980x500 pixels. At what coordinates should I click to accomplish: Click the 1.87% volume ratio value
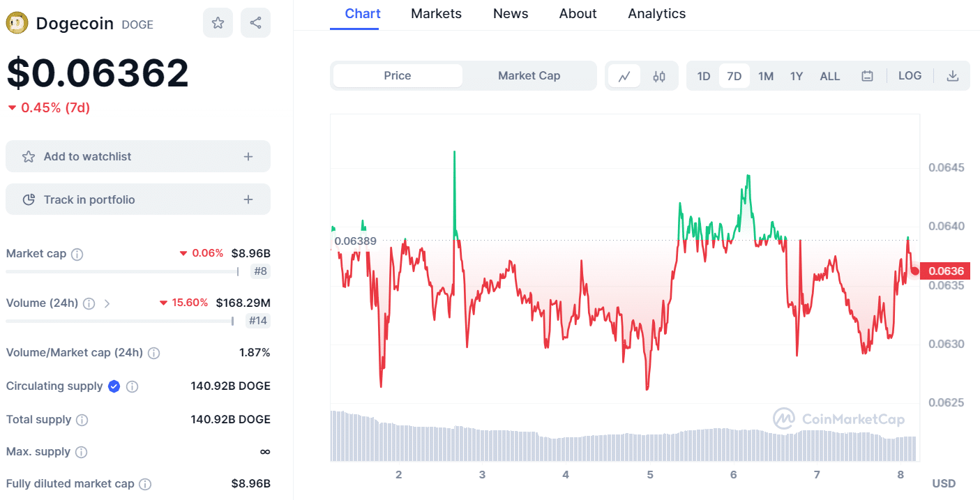255,353
